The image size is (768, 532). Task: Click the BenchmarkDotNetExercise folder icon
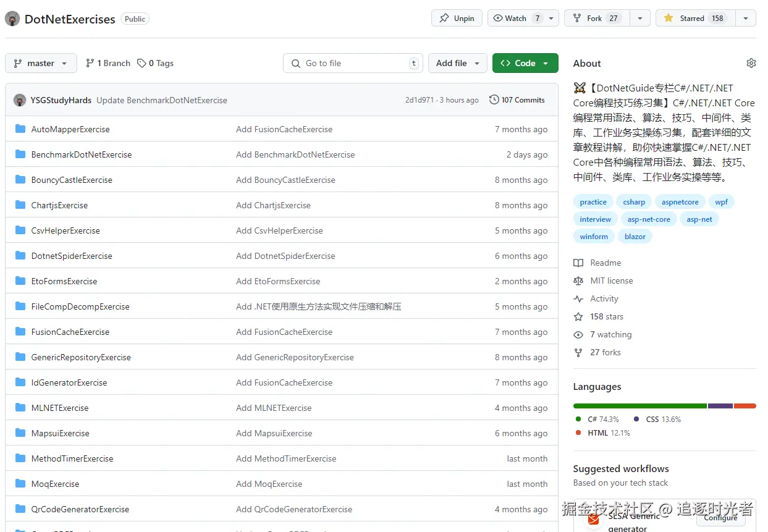[20, 154]
